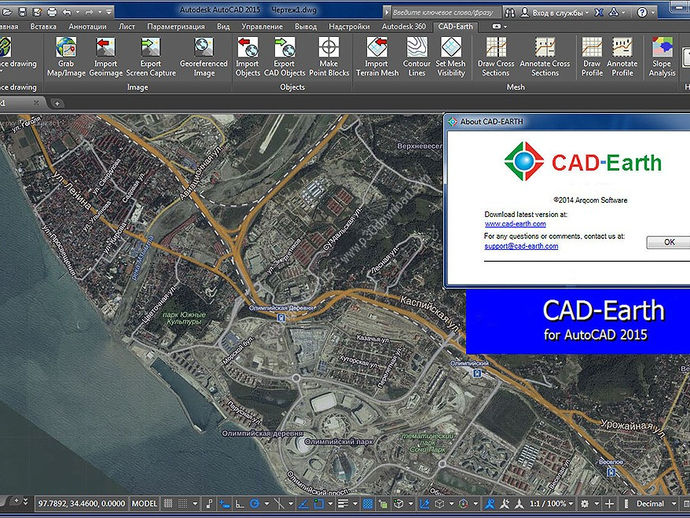
Task: Click the Redo arrow icon
Action: tap(89, 11)
